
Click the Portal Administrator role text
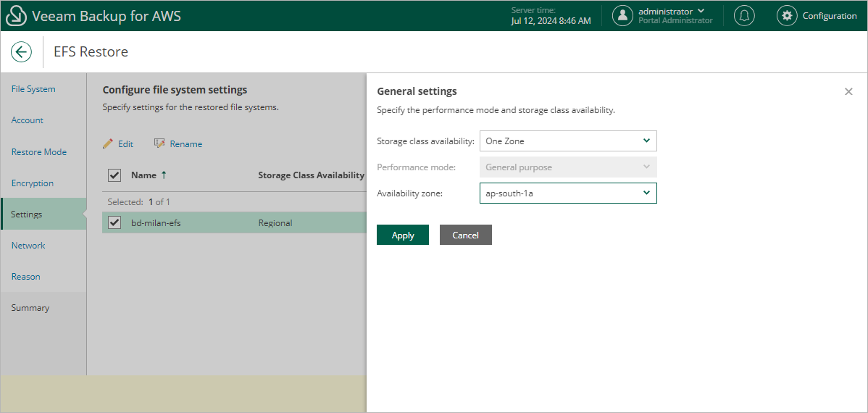click(675, 20)
